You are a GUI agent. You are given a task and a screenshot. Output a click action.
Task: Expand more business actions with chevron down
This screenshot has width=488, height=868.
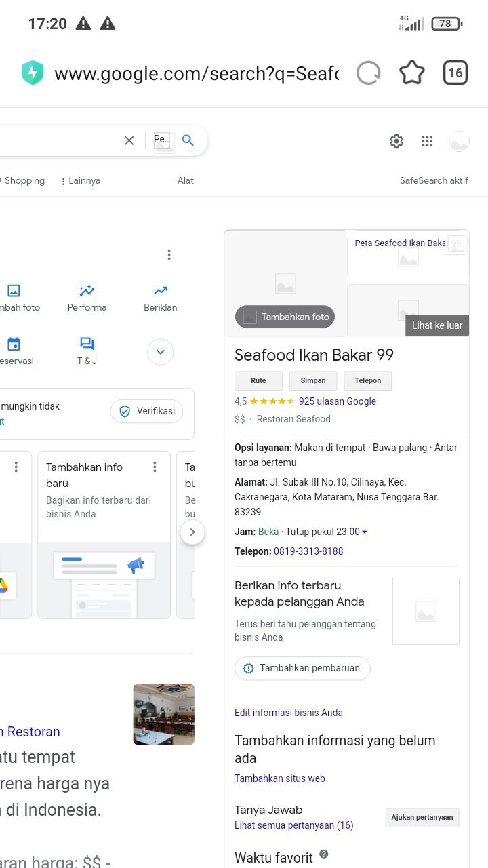click(161, 352)
